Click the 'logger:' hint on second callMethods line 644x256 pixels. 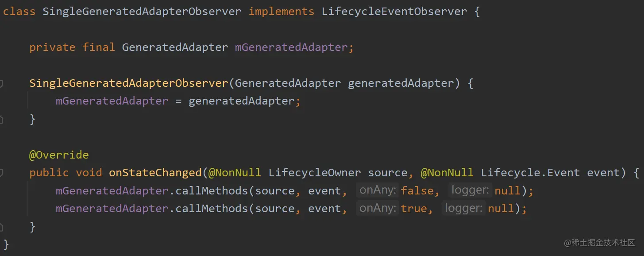(x=463, y=208)
